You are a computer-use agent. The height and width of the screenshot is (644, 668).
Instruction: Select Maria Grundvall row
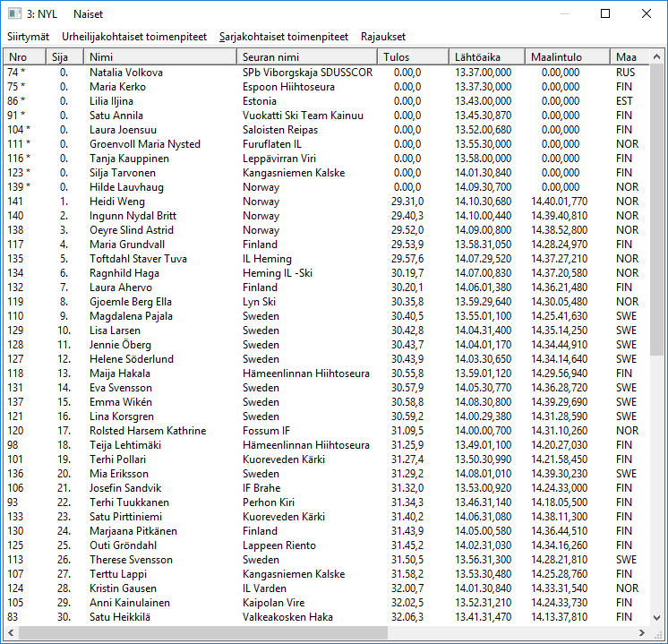(327, 245)
